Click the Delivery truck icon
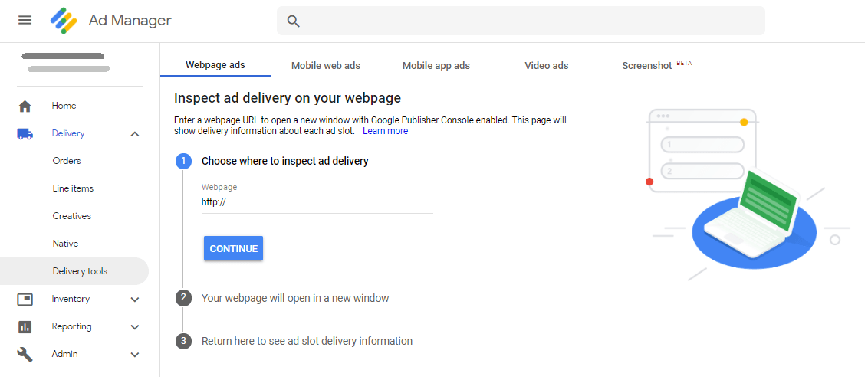This screenshot has height=380, width=868. (25, 133)
